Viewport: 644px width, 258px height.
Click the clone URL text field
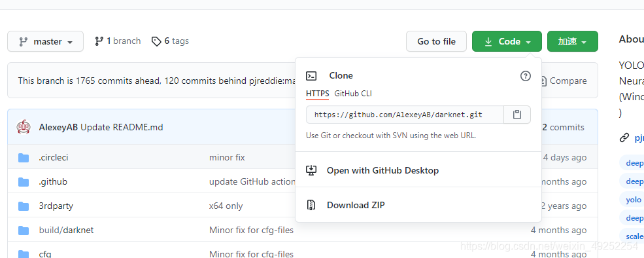click(x=405, y=115)
